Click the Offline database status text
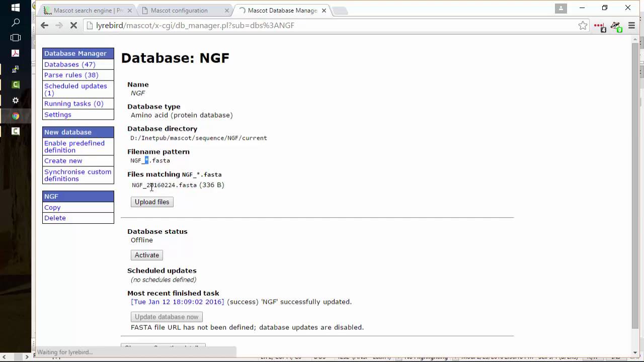Viewport: 644px width, 362px height. point(142,240)
